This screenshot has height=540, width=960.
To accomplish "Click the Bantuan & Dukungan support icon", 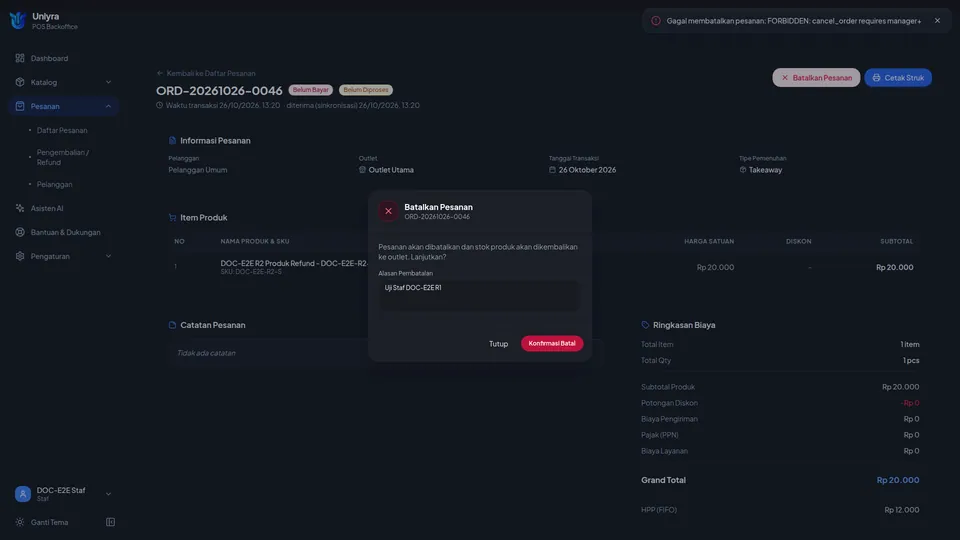I will click(x=20, y=232).
